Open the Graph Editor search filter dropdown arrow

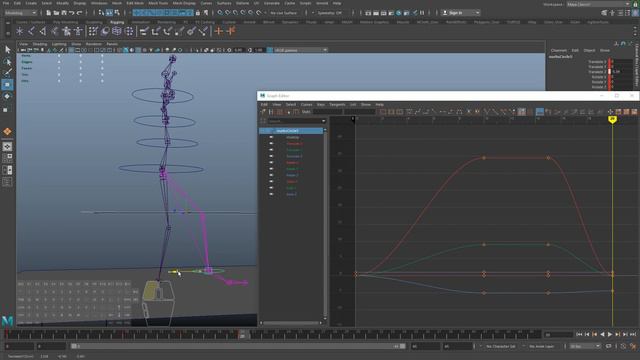point(323,121)
